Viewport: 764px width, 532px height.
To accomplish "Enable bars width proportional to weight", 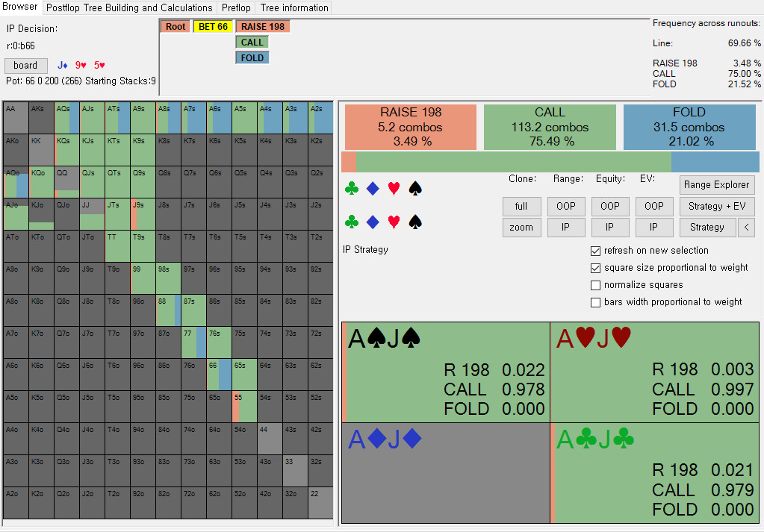I will pyautogui.click(x=595, y=302).
